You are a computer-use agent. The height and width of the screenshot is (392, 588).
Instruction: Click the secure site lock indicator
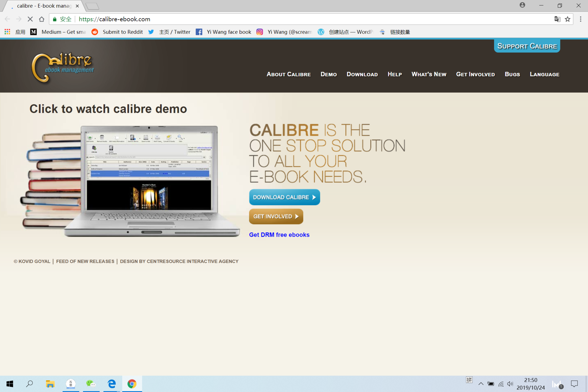pyautogui.click(x=62, y=19)
